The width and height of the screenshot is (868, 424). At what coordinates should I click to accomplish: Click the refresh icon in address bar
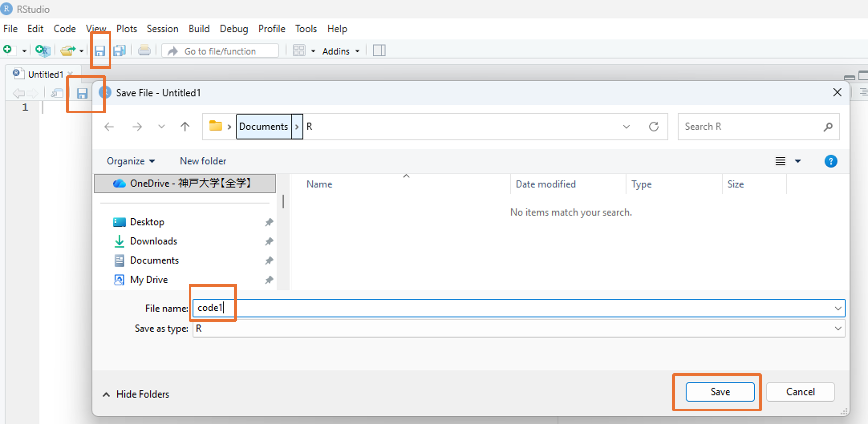653,127
